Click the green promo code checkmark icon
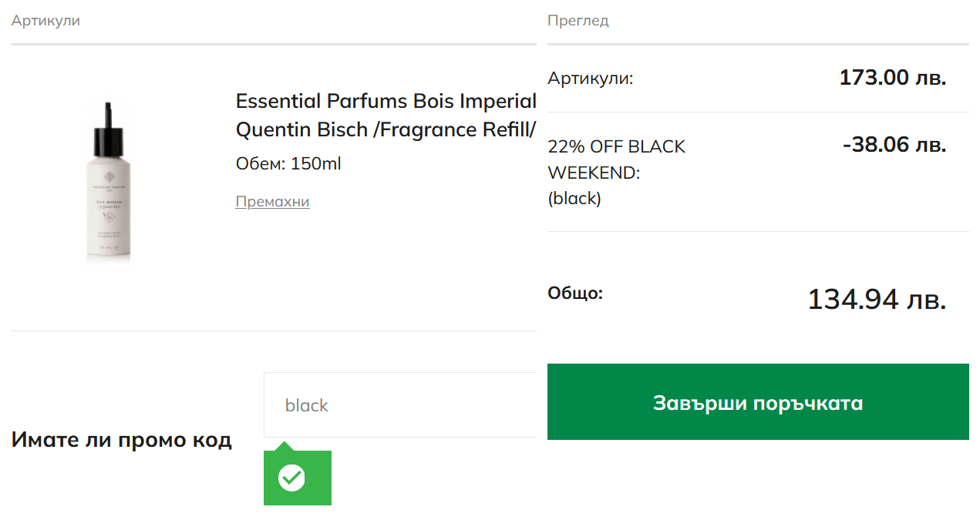The width and height of the screenshot is (980, 520). tap(291, 478)
